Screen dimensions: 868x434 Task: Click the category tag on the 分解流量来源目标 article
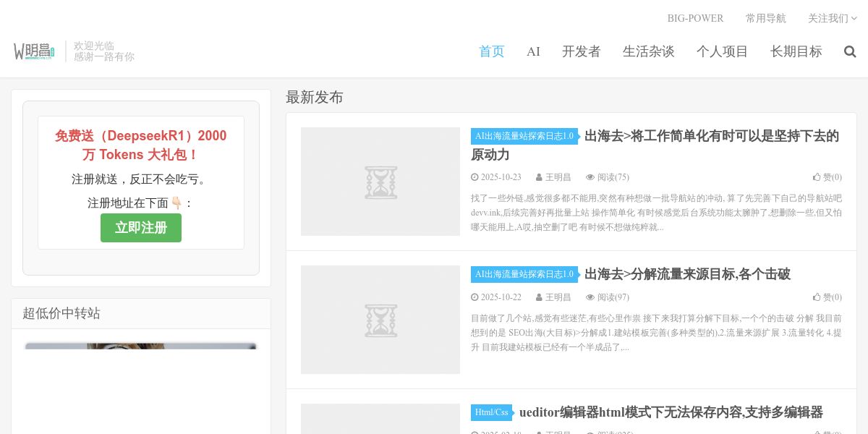coord(524,274)
